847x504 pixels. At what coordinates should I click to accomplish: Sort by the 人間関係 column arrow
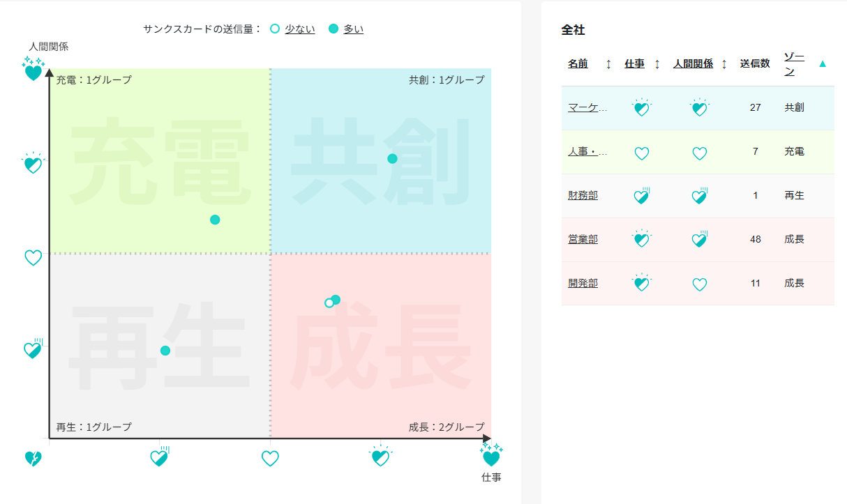pos(724,64)
